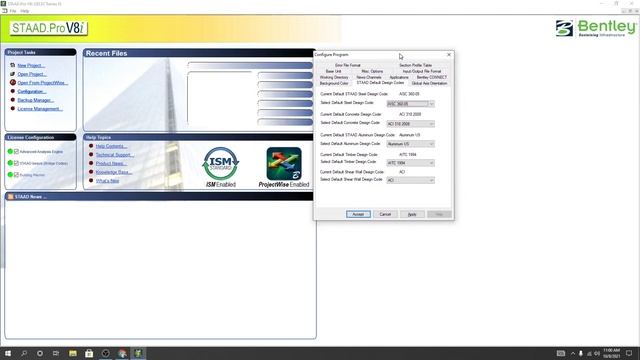Image resolution: width=640 pixels, height=360 pixels.
Task: Switch to the Misc. Options tab
Action: (372, 71)
